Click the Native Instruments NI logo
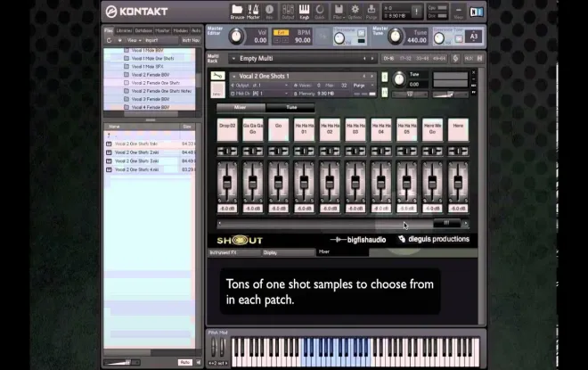This screenshot has width=588, height=370. click(x=477, y=12)
